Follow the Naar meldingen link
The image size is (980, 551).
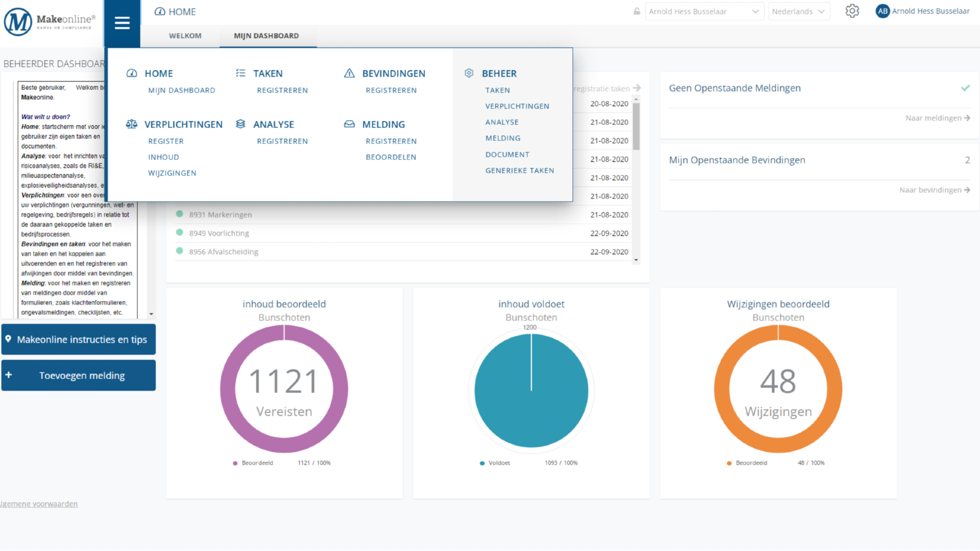[x=937, y=118]
